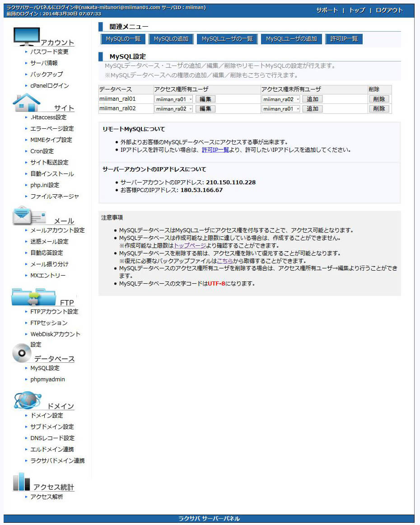Click the bar chart icon beside アクセス統計

(21, 482)
